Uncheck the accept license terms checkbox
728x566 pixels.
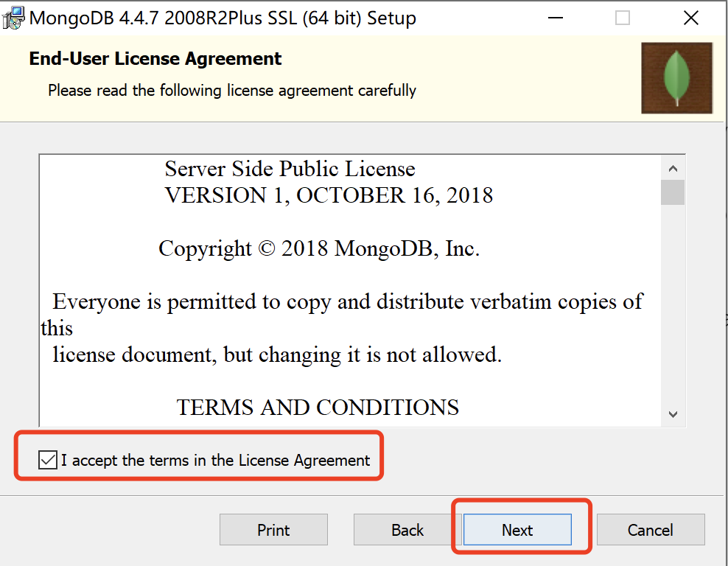[48, 460]
